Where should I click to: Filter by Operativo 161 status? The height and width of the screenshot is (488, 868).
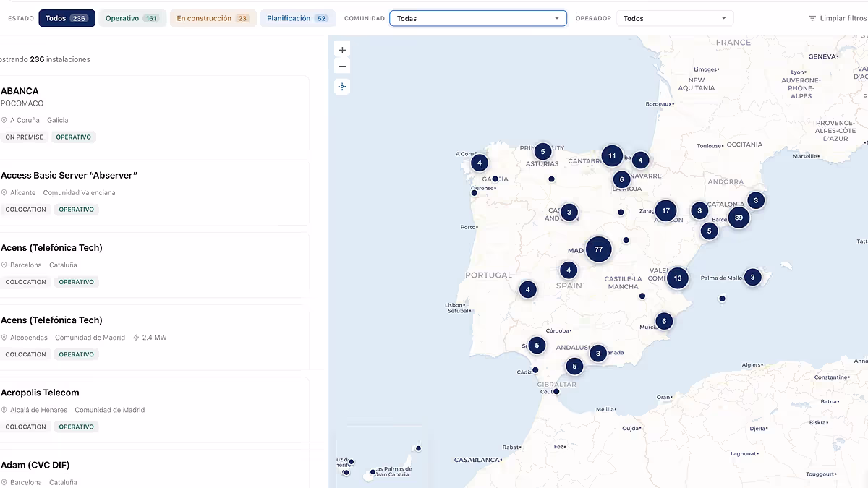pos(132,18)
